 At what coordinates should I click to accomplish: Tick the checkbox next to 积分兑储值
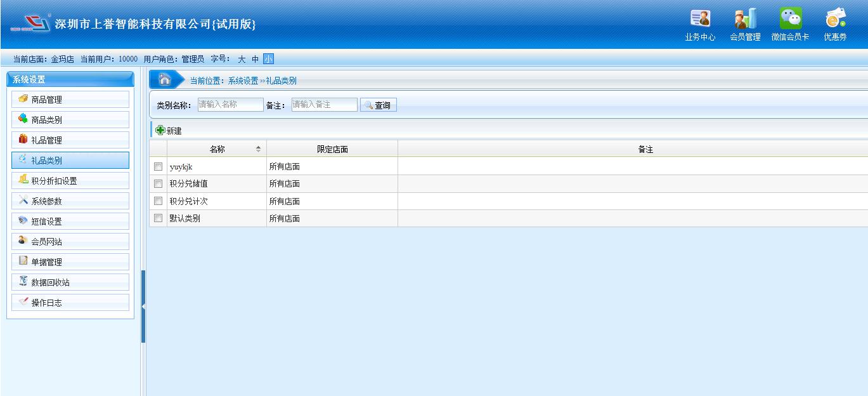coord(159,184)
